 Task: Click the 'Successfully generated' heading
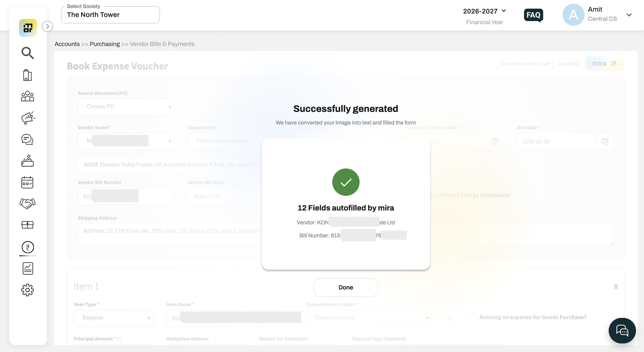[x=346, y=109]
